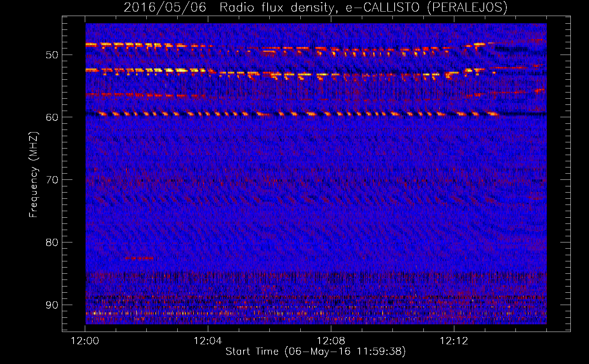Click the 'Frequency (MHZ)' y-axis label
Screen dimensions: 589x364
coord(33,175)
